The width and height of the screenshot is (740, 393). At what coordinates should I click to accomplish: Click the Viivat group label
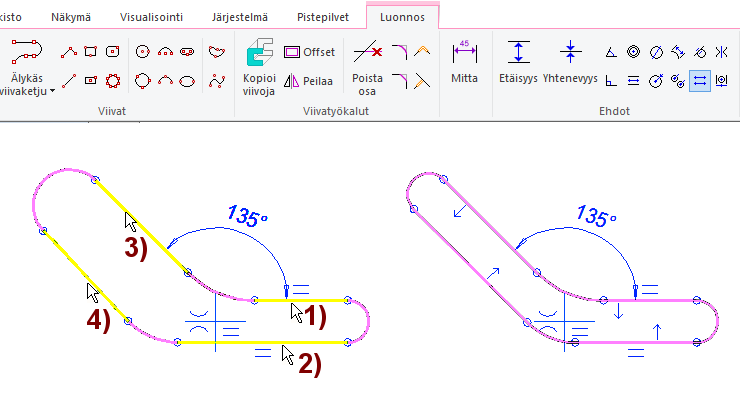[x=112, y=111]
